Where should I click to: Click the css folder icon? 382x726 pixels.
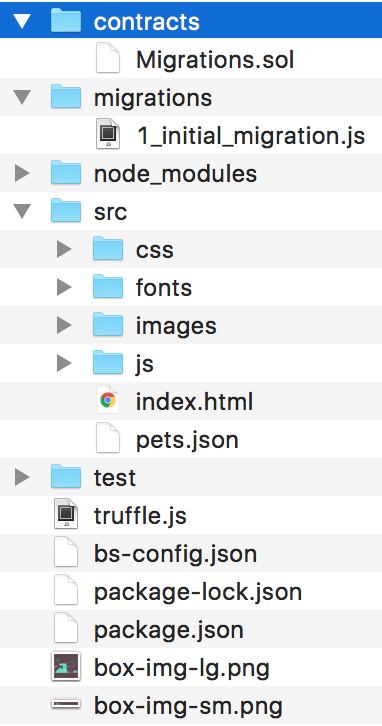click(x=108, y=248)
